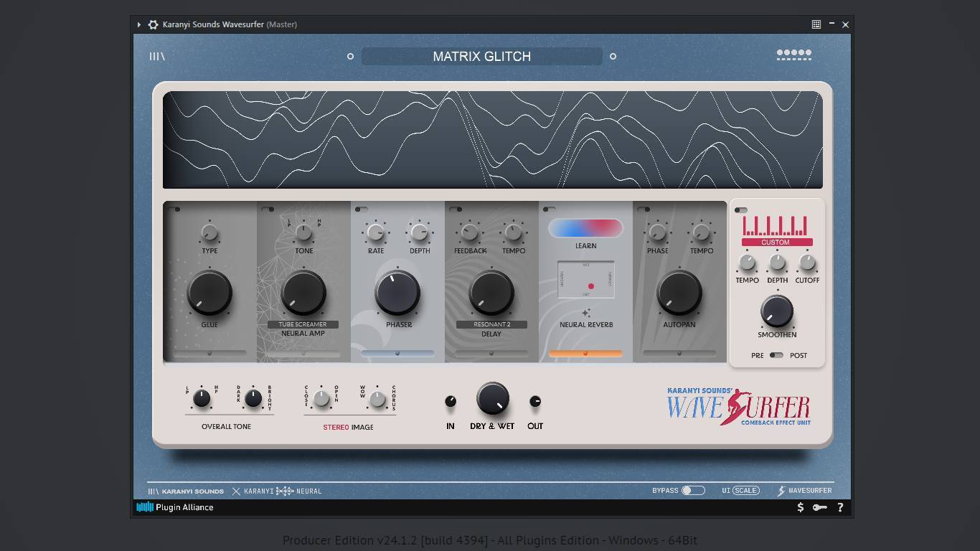Toggle the Phaser module power switch

click(x=362, y=209)
